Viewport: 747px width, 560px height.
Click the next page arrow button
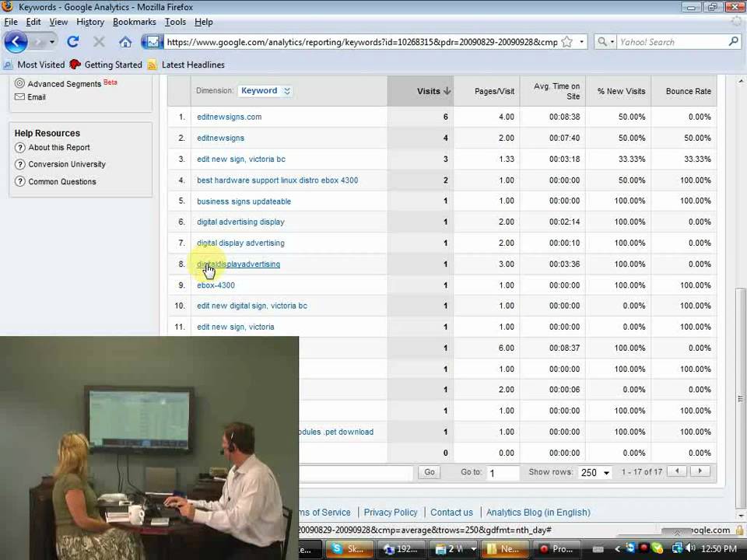pos(700,471)
